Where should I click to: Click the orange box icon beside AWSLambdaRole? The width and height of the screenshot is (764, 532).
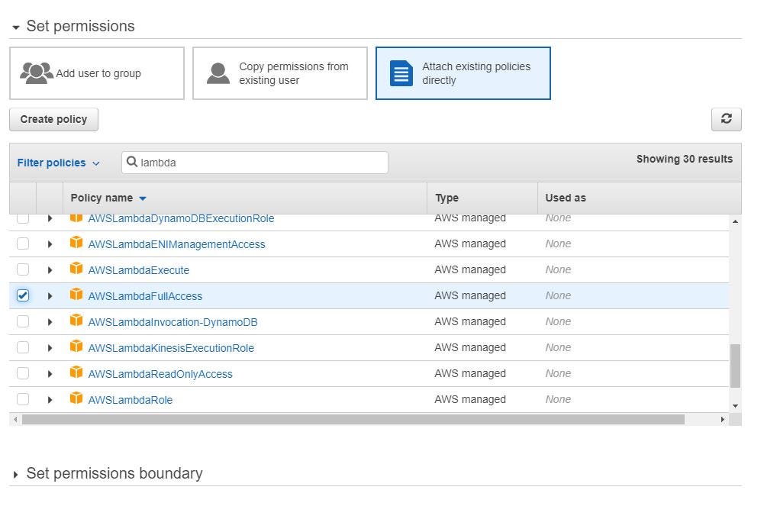76,398
